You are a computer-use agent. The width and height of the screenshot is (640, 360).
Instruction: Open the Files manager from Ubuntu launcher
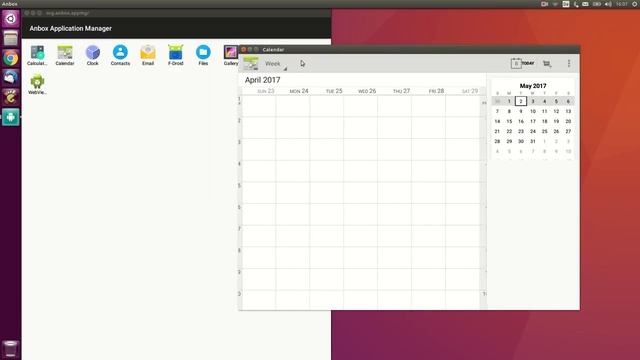[11, 38]
